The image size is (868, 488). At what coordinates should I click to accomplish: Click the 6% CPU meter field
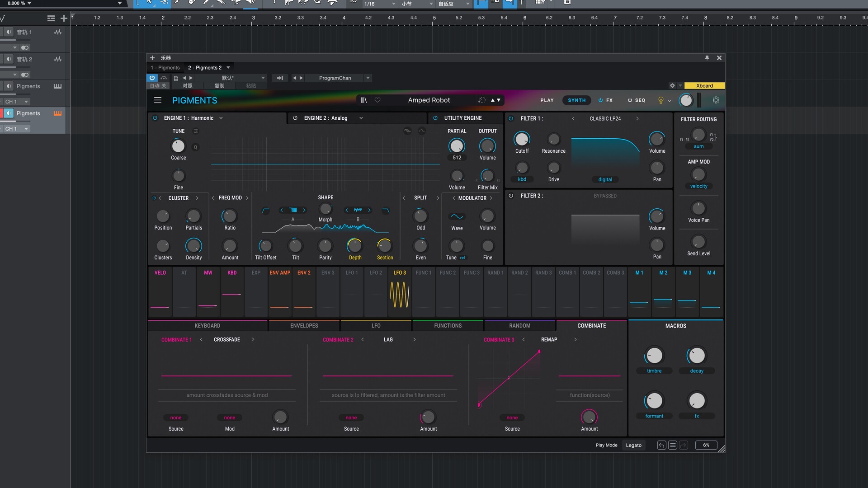click(x=706, y=445)
